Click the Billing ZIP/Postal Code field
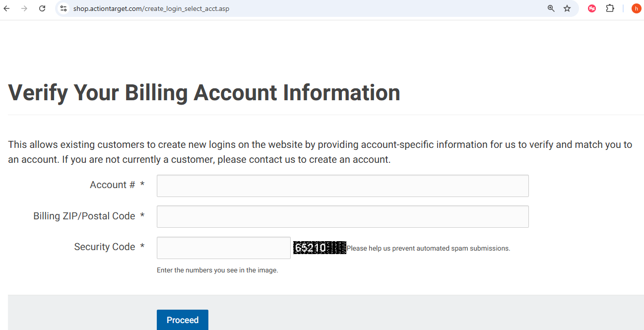Image resolution: width=644 pixels, height=330 pixels. [342, 216]
